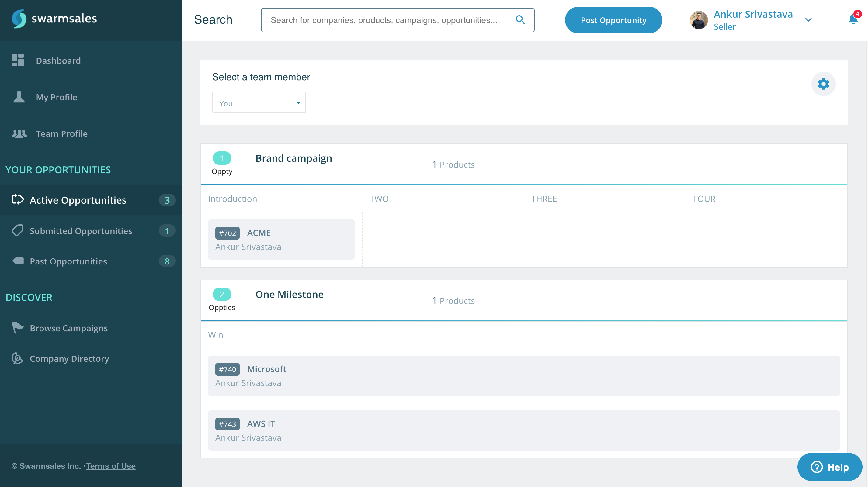
Task: Click the My Profile person icon
Action: 19,97
